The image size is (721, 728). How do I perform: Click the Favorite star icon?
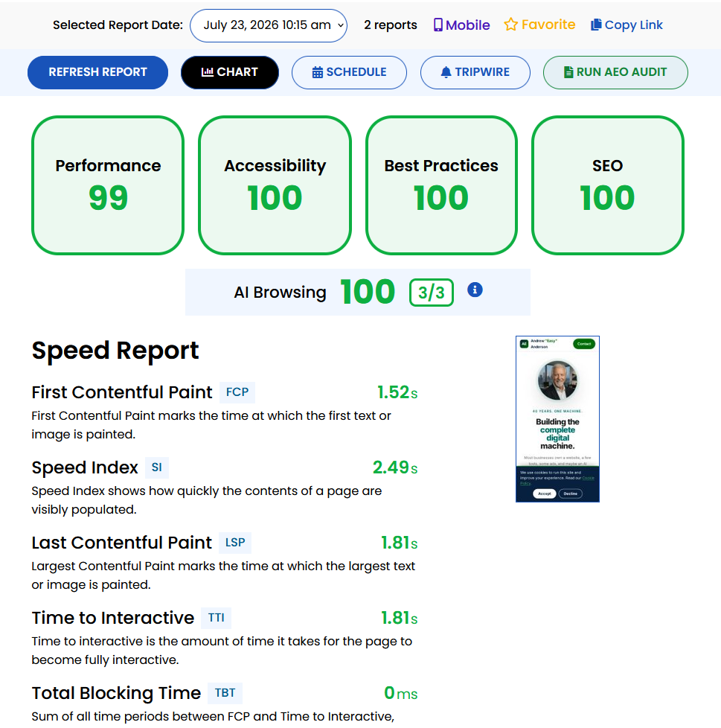(x=510, y=24)
